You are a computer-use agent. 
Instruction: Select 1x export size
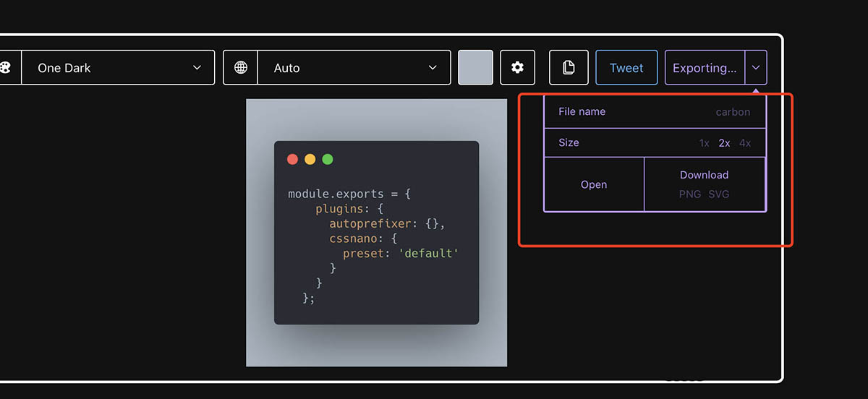point(704,143)
